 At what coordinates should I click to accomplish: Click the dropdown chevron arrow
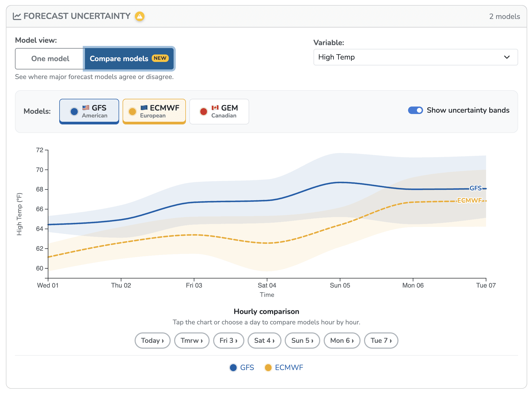(x=507, y=57)
